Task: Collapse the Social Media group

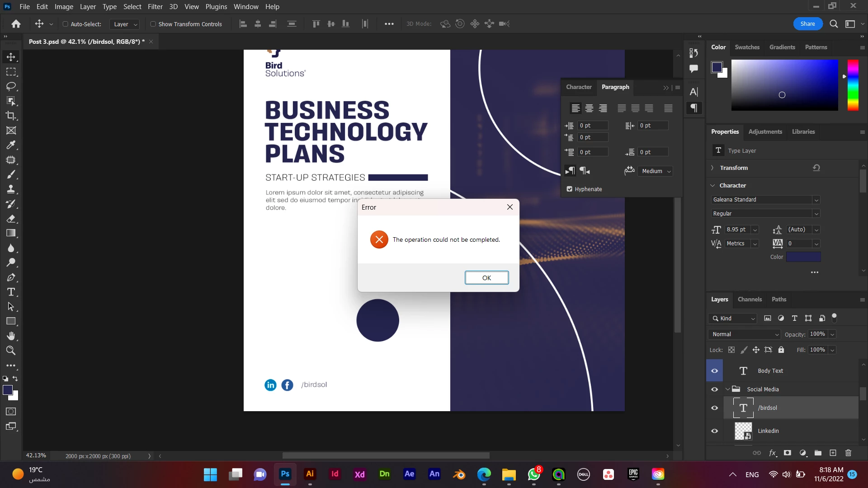Action: 727,389
